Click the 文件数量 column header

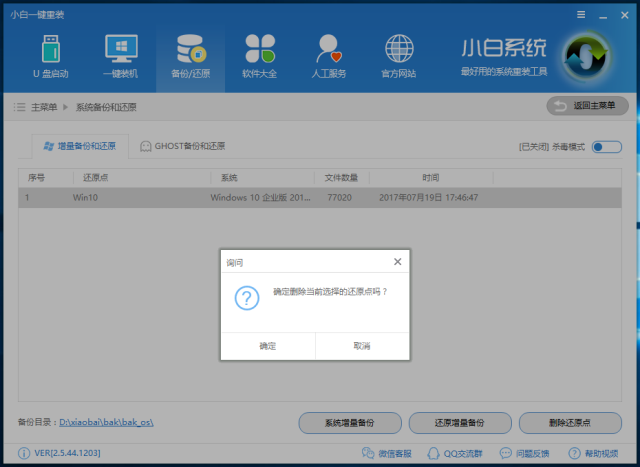[341, 178]
